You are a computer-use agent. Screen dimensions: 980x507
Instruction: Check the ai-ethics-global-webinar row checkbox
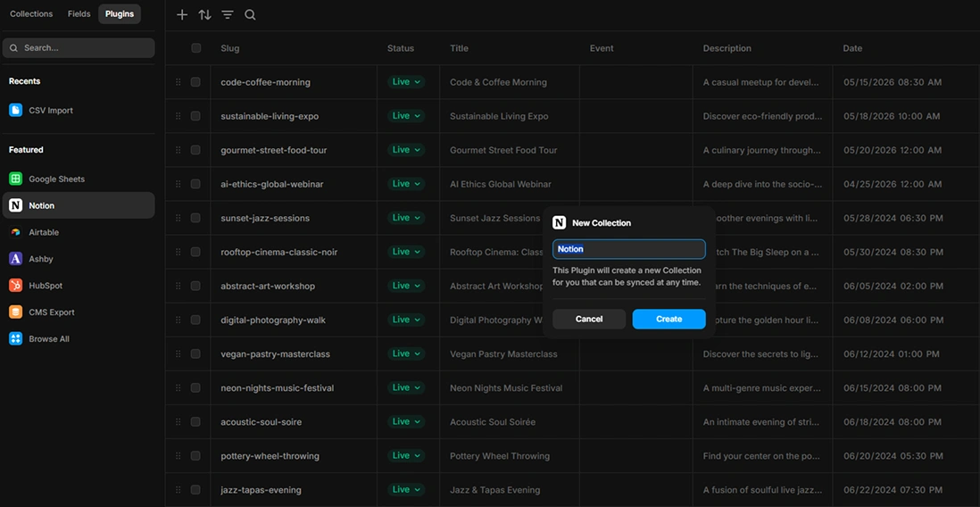coord(195,184)
